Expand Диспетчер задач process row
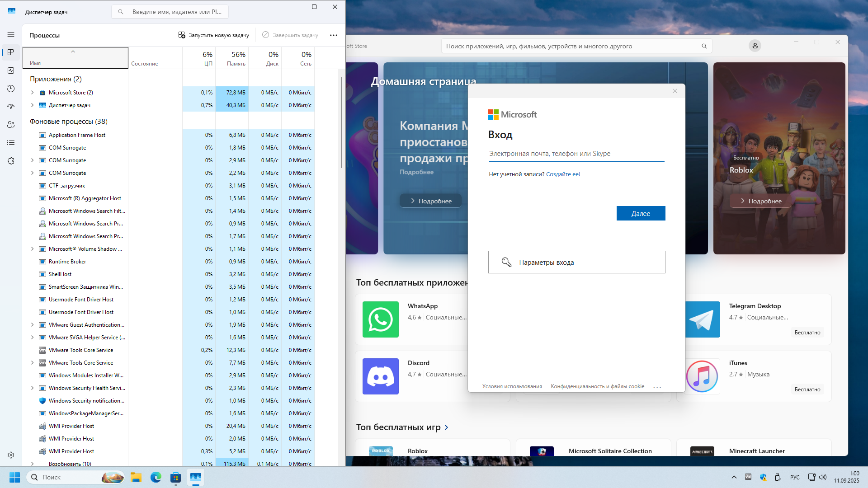Screen dimensions: 868x488 [32, 105]
